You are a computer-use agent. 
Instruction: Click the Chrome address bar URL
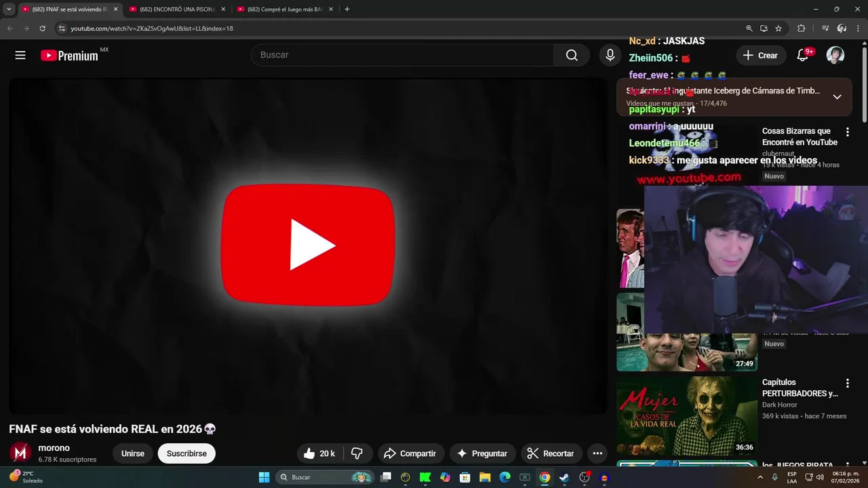pyautogui.click(x=152, y=28)
